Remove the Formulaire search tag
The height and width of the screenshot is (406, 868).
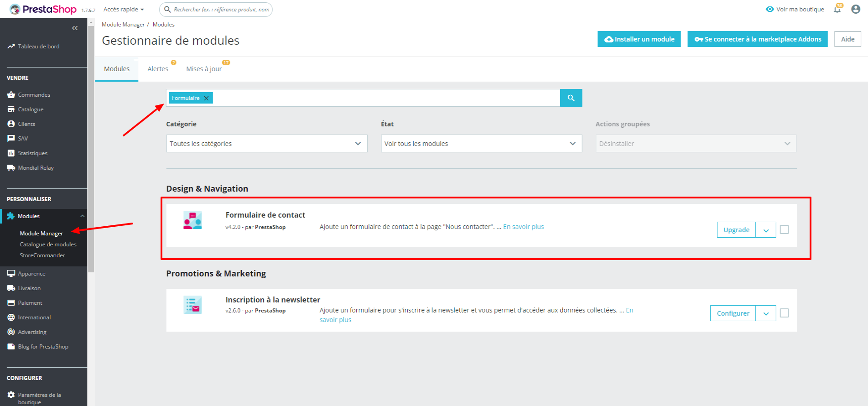point(206,98)
